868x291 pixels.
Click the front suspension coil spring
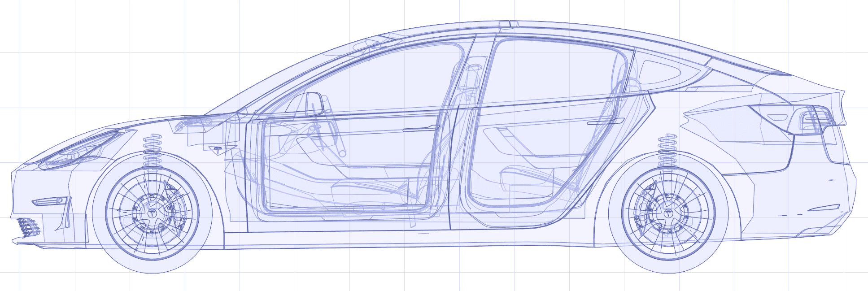(152, 150)
